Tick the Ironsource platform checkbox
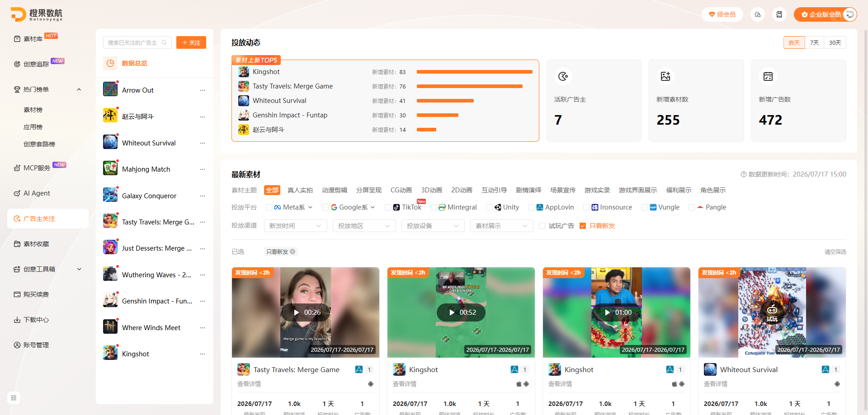This screenshot has width=868, height=415. coord(586,207)
